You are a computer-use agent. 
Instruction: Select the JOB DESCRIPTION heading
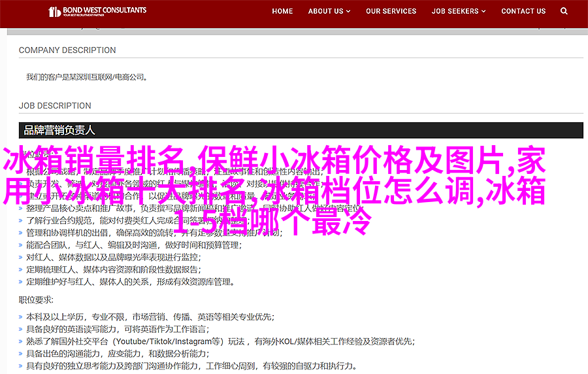click(55, 106)
